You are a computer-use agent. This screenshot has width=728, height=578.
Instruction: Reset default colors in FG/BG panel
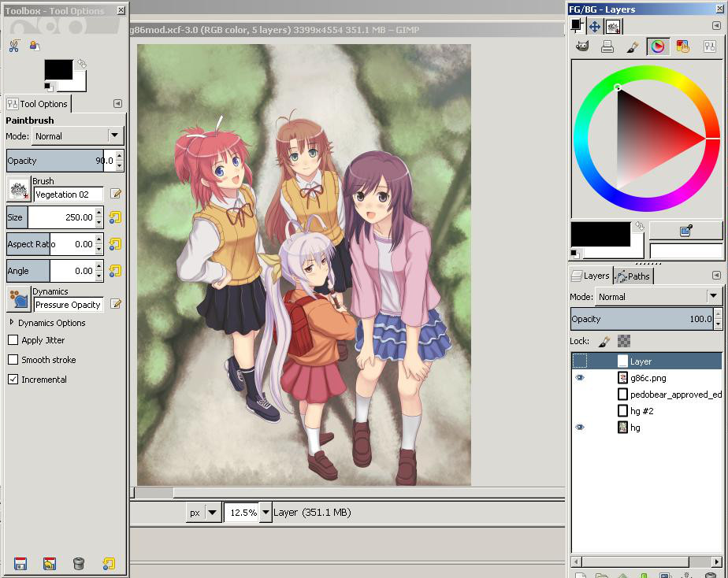click(575, 254)
